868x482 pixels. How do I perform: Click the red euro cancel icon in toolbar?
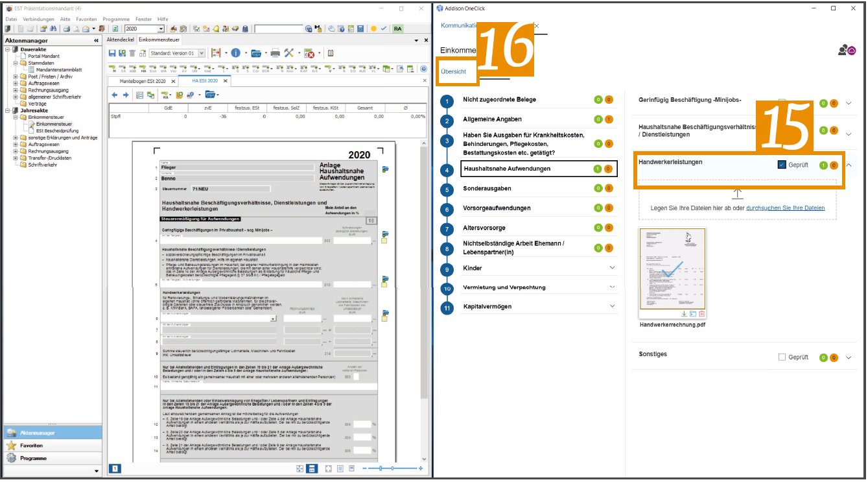point(309,53)
